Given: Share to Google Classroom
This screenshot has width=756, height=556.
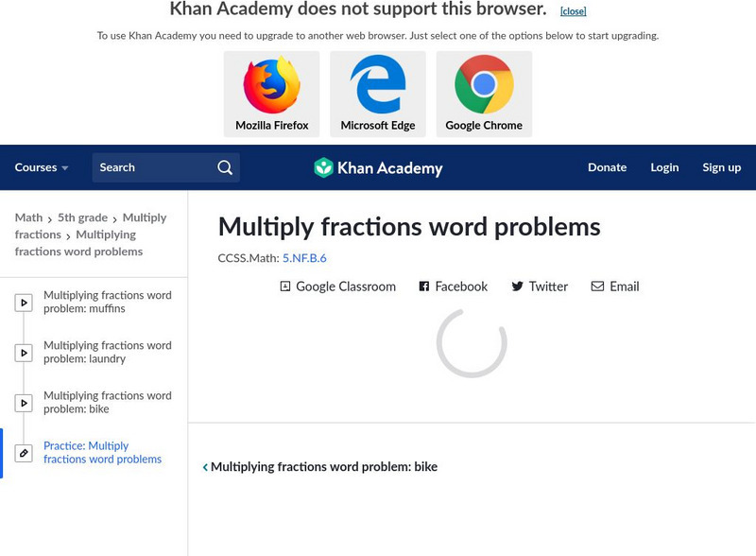Looking at the screenshot, I should [337, 287].
